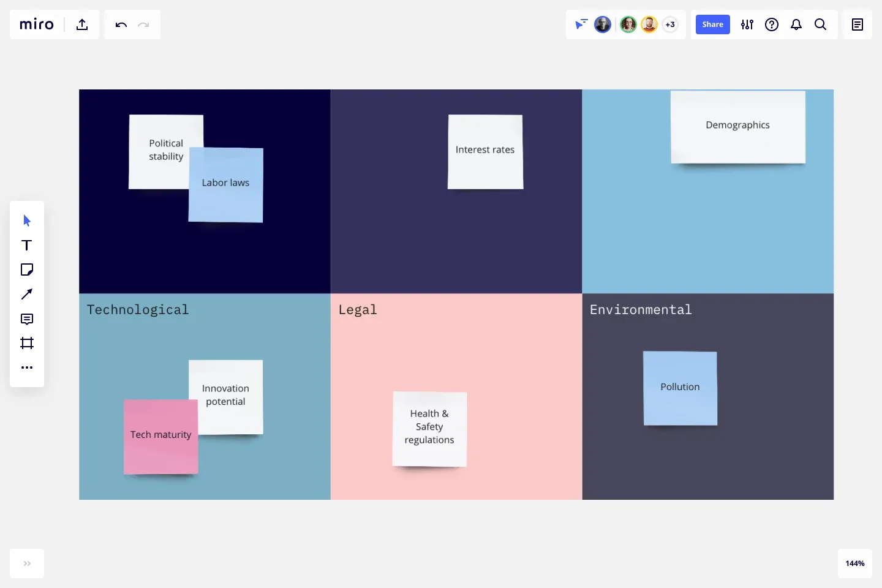Click the 144% zoom level control
Screen dimensions: 882x588
point(855,563)
